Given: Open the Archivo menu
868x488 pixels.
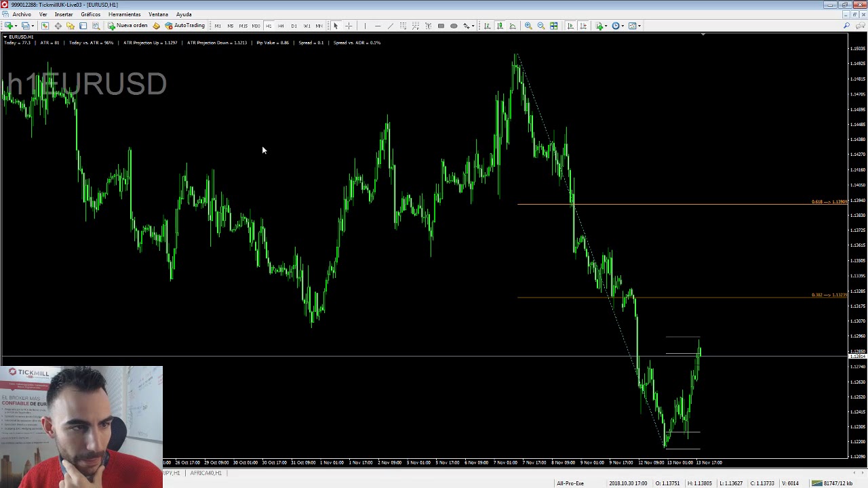Looking at the screenshot, I should (x=22, y=14).
